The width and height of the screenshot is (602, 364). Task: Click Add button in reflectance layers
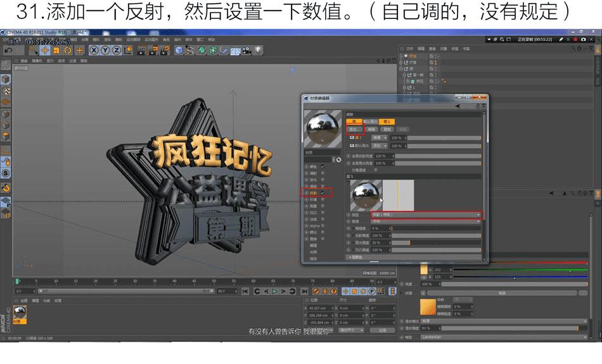354,129
